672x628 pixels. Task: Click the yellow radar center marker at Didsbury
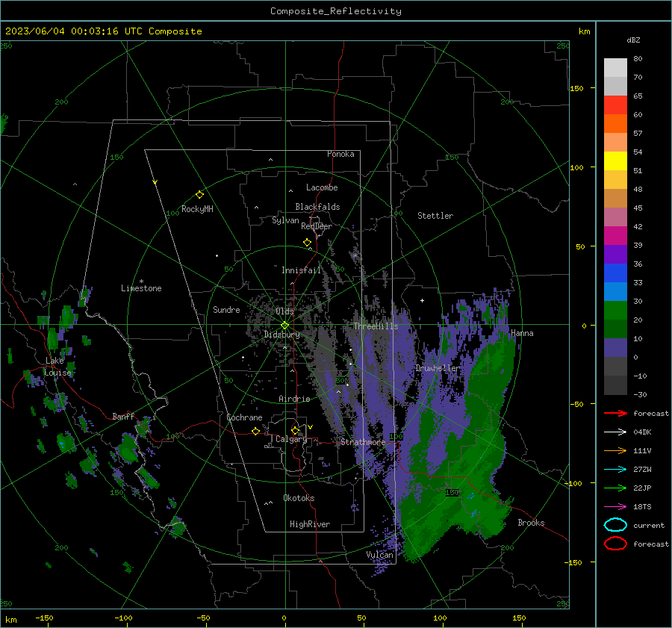pos(284,325)
